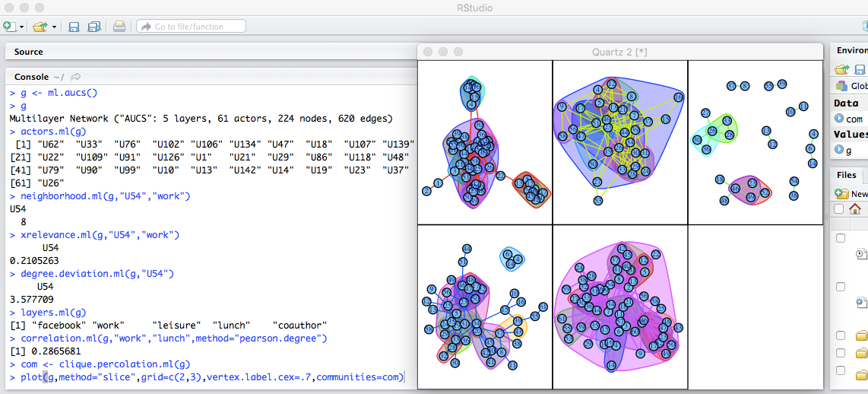Click the sparse top right plot panel
Screen dimensions: 868x394
pos(755,142)
